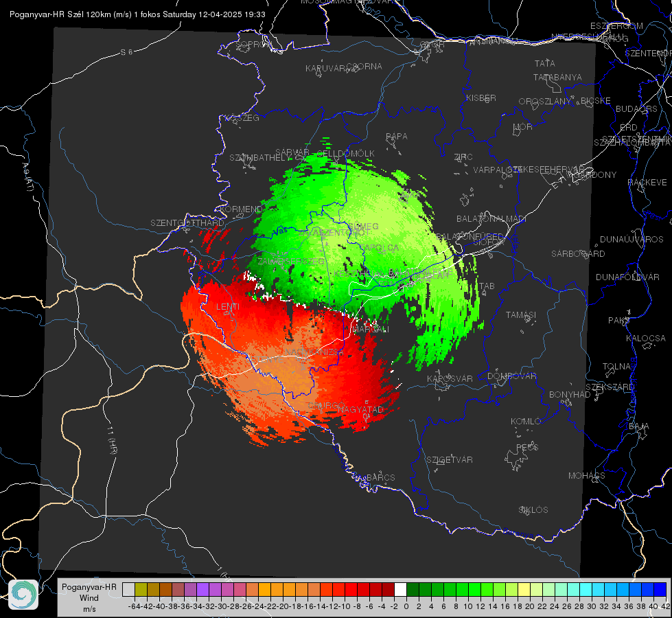672x618 pixels.
Task: Click the swirl logo icon beside legend
Action: [23, 595]
